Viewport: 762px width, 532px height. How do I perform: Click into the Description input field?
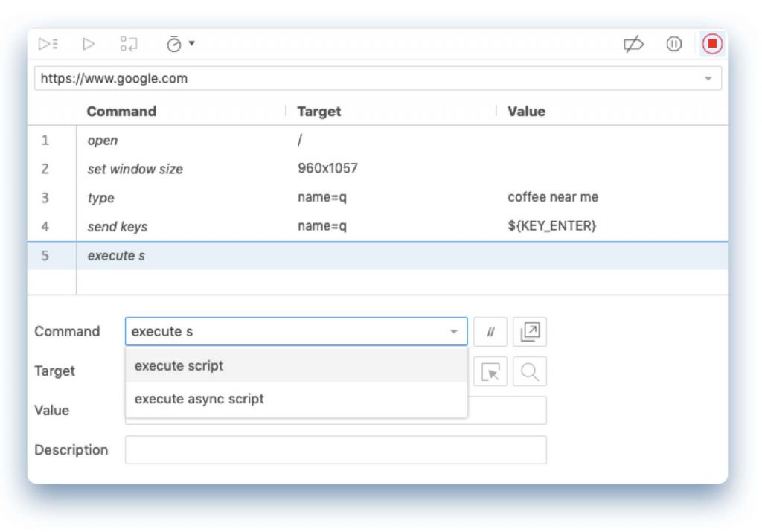click(336, 450)
